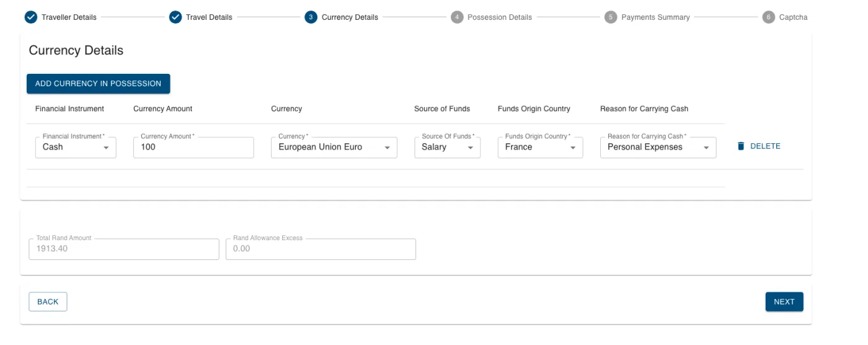The height and width of the screenshot is (345, 868).
Task: Click the trash icon beside DELETE
Action: coord(741,146)
